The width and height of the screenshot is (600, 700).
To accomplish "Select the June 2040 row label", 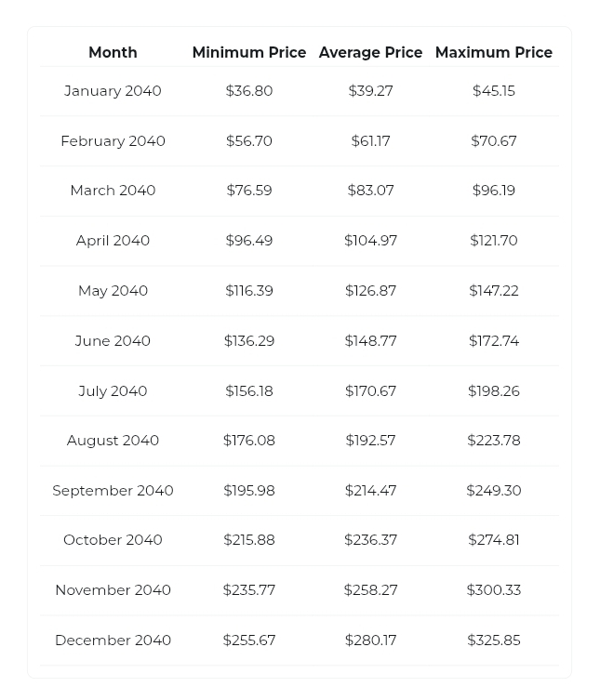I will (x=113, y=340).
